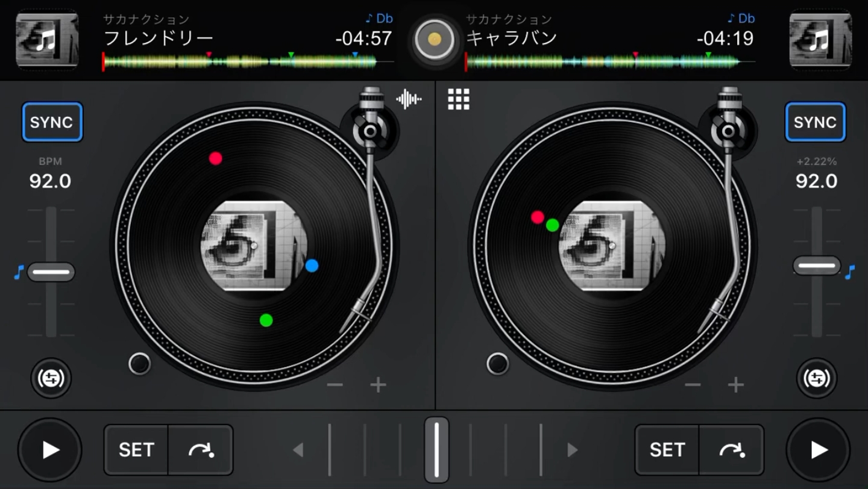The width and height of the screenshot is (868, 489).
Task: Click right vinyl center label artwork
Action: [x=612, y=246]
